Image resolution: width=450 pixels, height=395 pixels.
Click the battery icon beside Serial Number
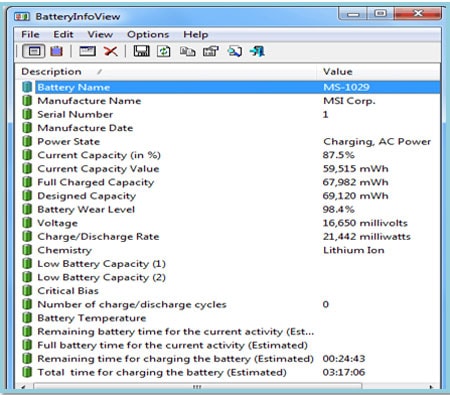27,114
